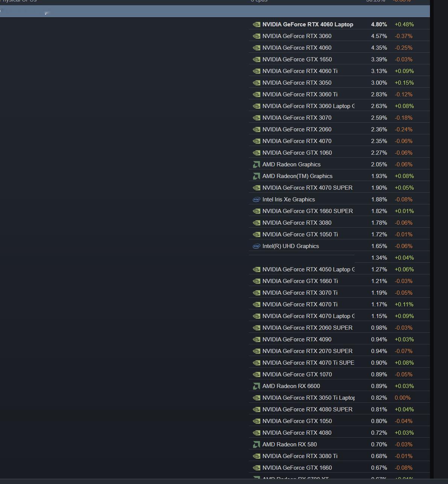Click the -0.07% change for RTX 2070 SUPER
448x484 pixels.
pyautogui.click(x=404, y=351)
